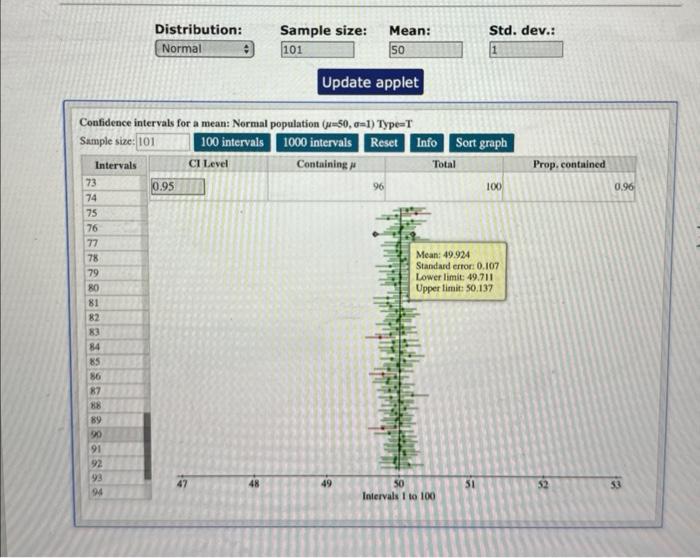The height and width of the screenshot is (558, 700).
Task: Select interval 82 in the list
Action: 115,317
